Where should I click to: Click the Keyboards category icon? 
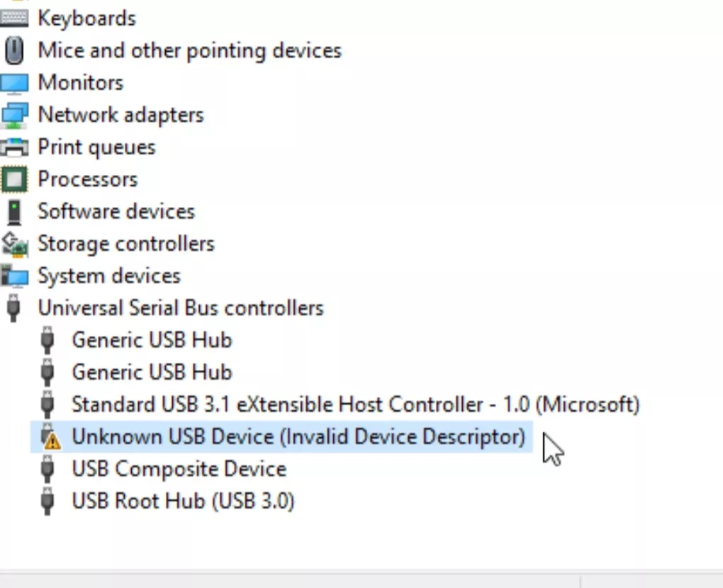(x=14, y=18)
